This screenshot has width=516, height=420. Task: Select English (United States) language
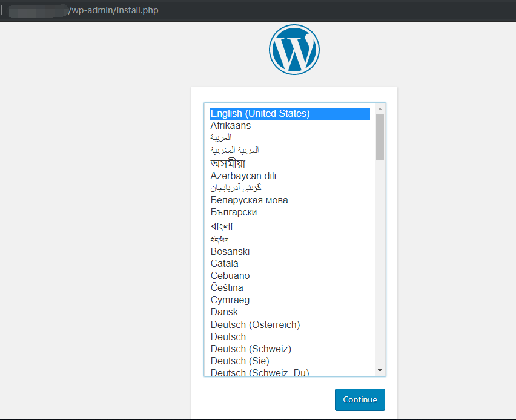pos(289,114)
